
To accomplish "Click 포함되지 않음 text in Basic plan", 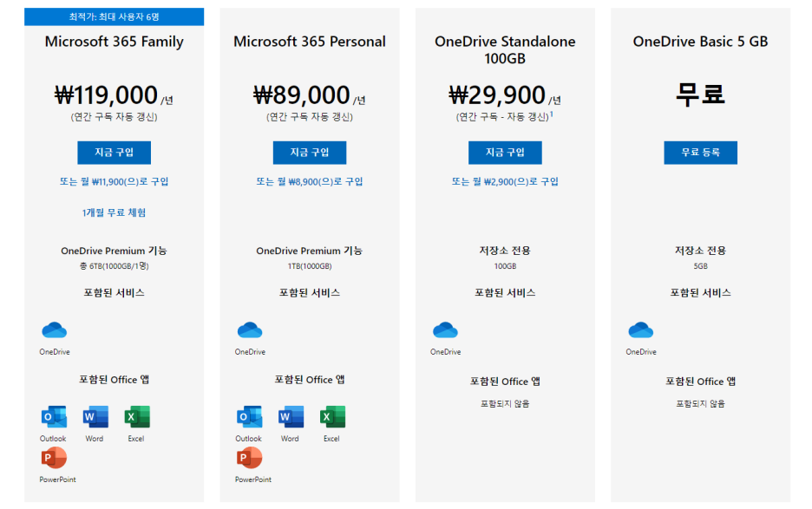I will pos(700,404).
